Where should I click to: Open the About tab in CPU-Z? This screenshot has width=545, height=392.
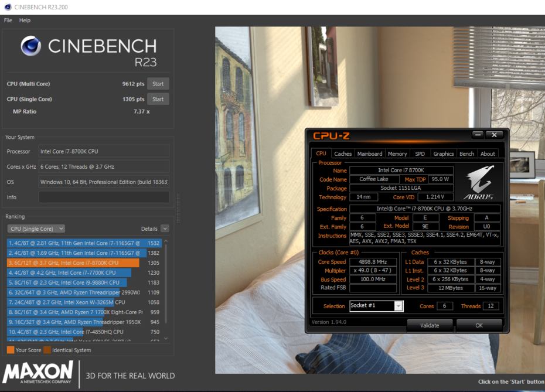pyautogui.click(x=488, y=154)
